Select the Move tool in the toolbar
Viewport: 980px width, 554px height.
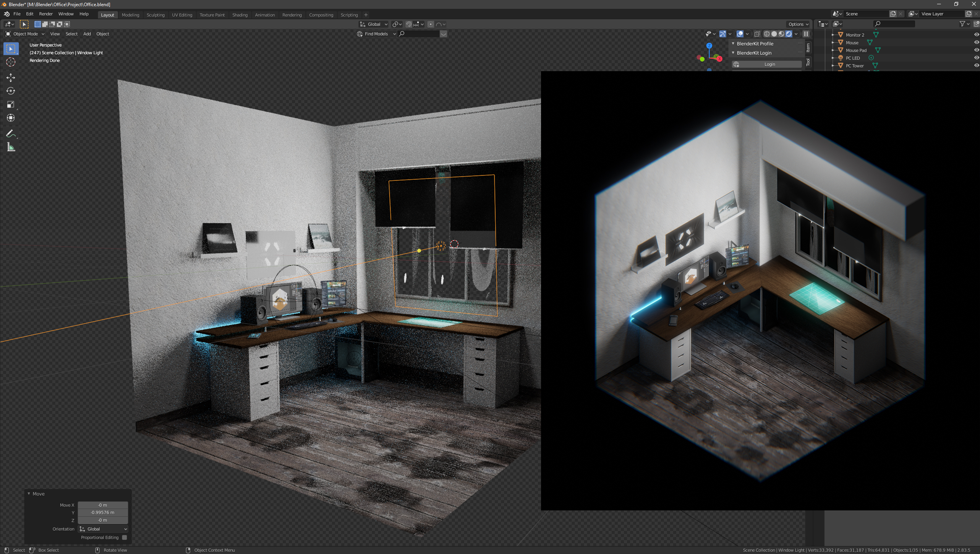(x=11, y=78)
